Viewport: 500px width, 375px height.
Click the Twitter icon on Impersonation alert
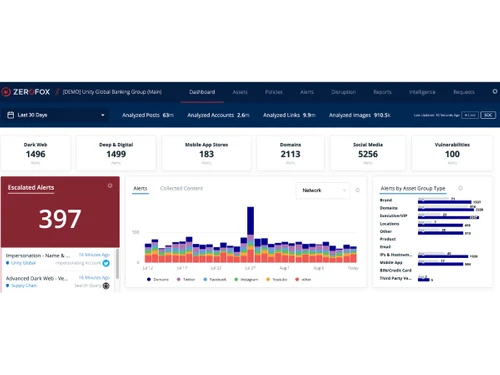[106, 263]
